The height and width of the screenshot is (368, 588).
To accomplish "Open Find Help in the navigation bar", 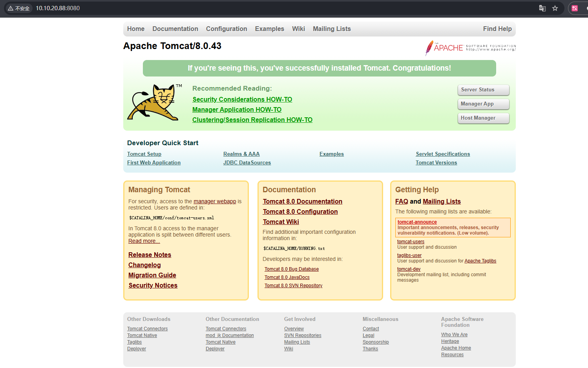I will pyautogui.click(x=497, y=29).
